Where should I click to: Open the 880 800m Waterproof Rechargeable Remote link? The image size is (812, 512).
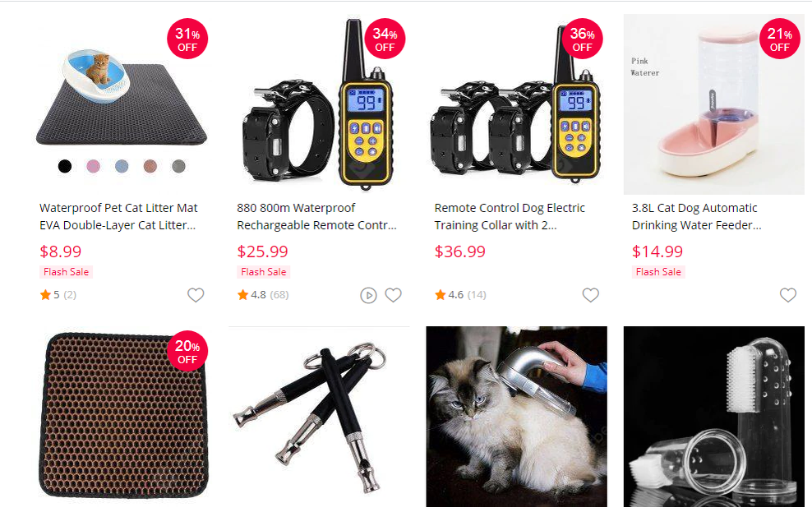pos(316,216)
